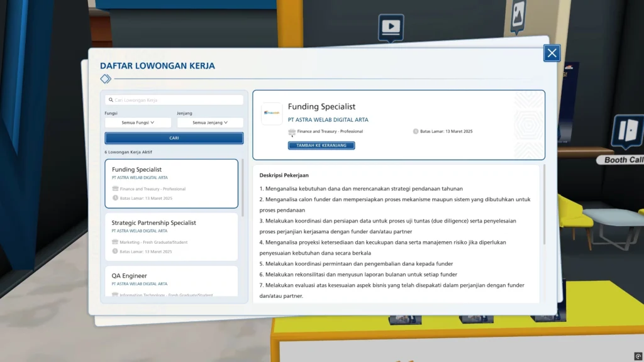
Task: Close the Daftar Lowongan Kerja dialog
Action: [552, 53]
